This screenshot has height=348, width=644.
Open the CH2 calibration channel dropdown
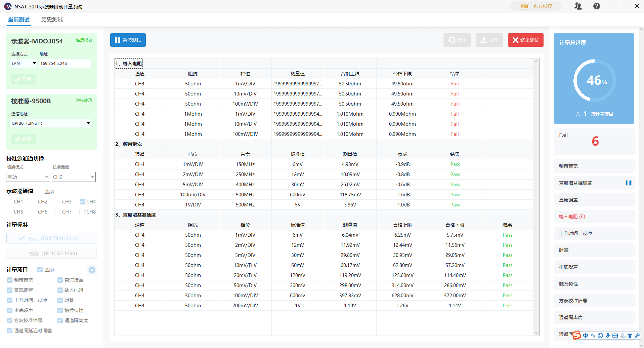pyautogui.click(x=74, y=177)
